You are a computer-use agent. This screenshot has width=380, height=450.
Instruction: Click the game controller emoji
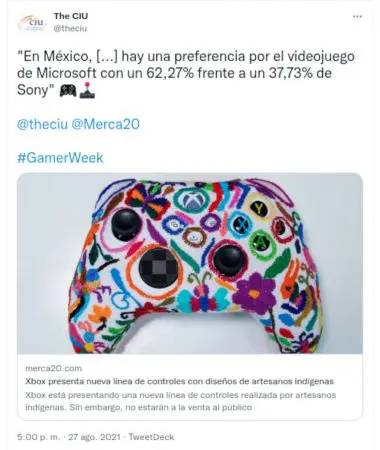tap(68, 91)
